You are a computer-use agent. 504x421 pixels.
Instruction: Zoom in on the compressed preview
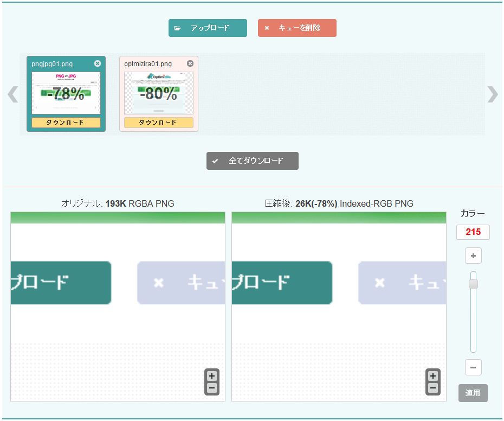[x=432, y=376]
